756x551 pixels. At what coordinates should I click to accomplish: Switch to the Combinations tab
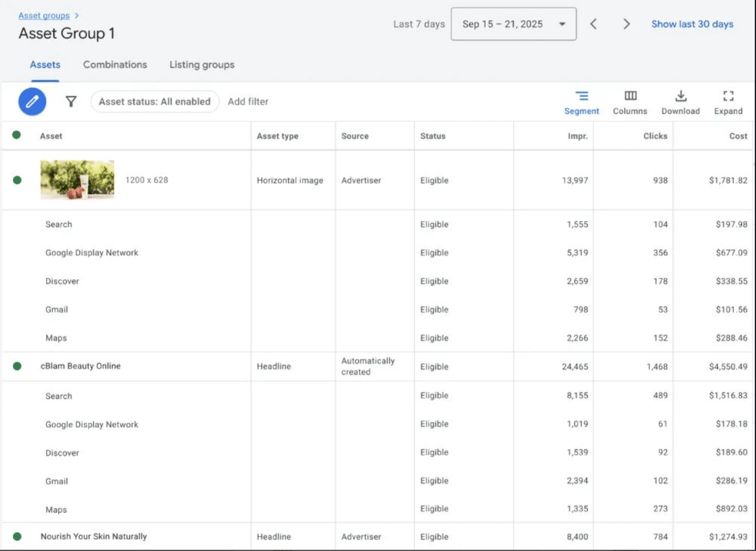pyautogui.click(x=115, y=64)
